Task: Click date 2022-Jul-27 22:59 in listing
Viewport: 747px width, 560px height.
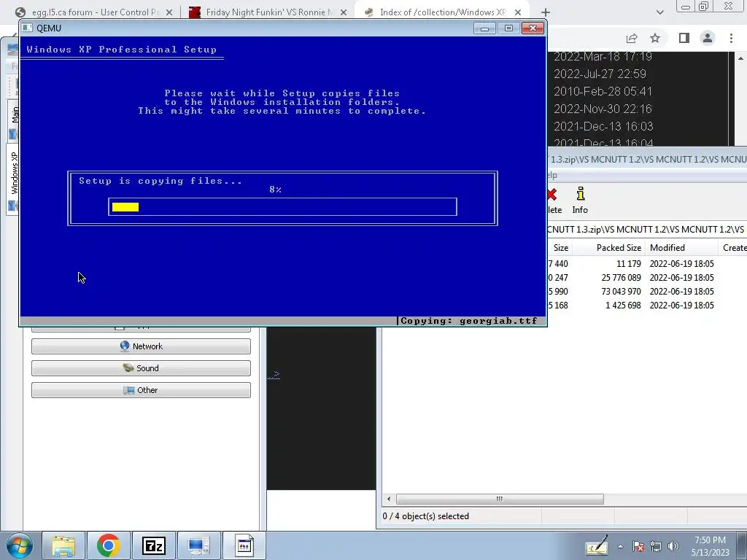Action: (x=600, y=74)
